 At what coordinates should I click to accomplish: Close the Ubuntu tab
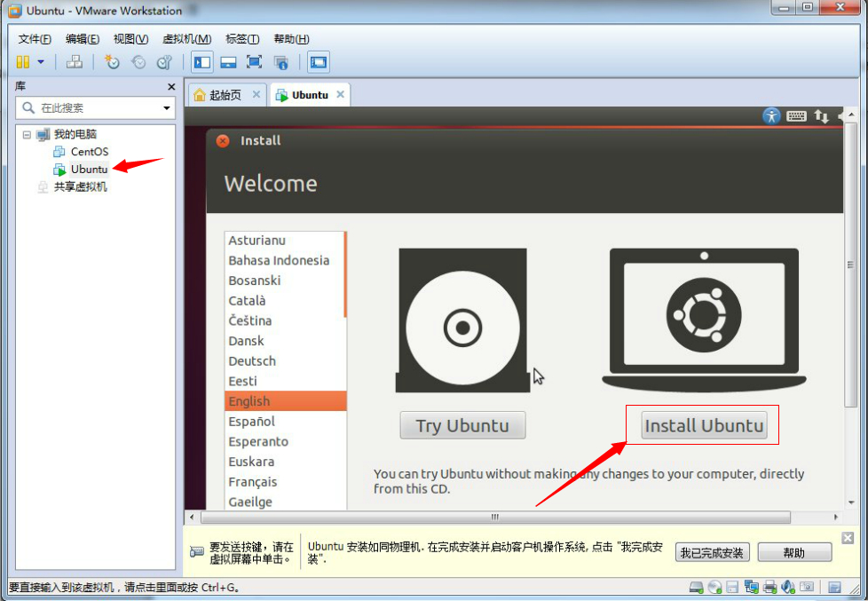(x=341, y=94)
